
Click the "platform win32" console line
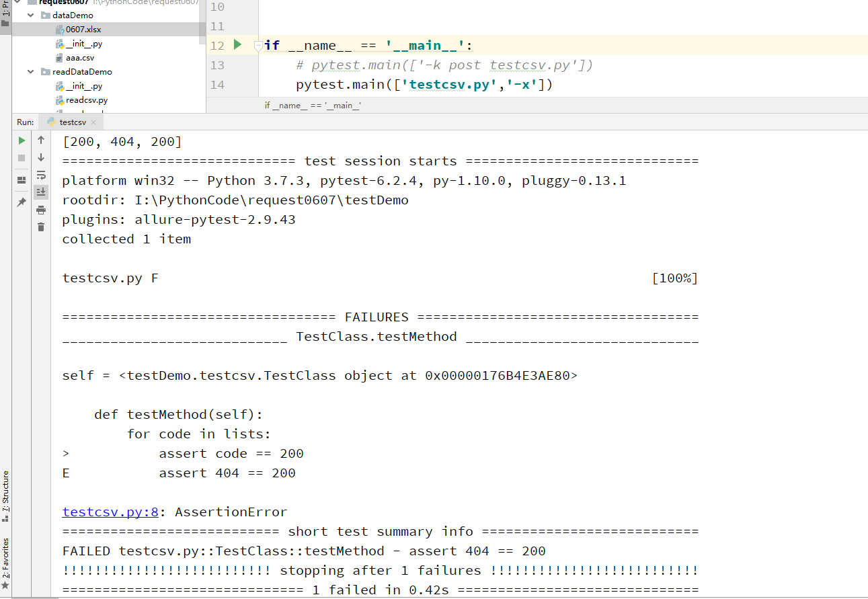(x=344, y=181)
